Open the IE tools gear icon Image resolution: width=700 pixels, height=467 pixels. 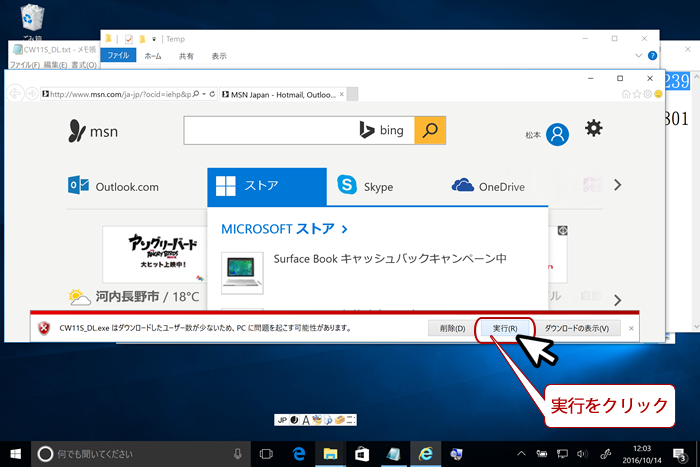coord(648,94)
